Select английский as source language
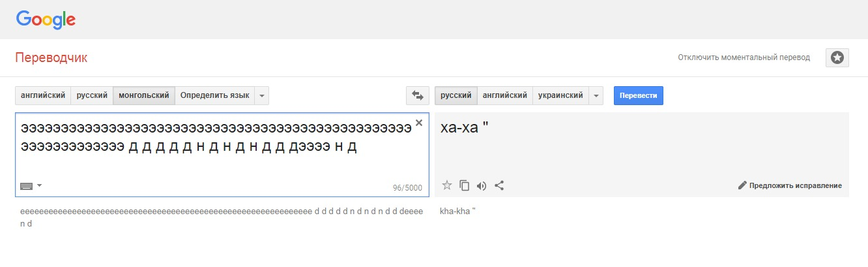The width and height of the screenshot is (868, 267). point(43,95)
